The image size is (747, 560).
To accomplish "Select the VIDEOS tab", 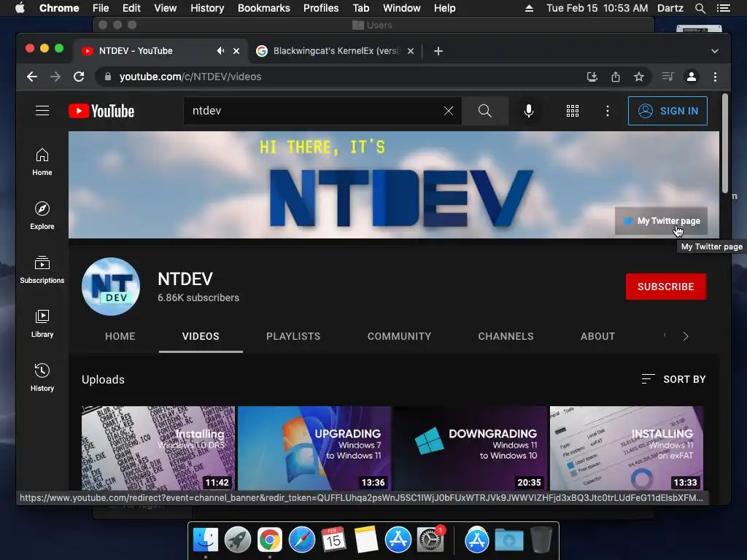I will click(201, 336).
